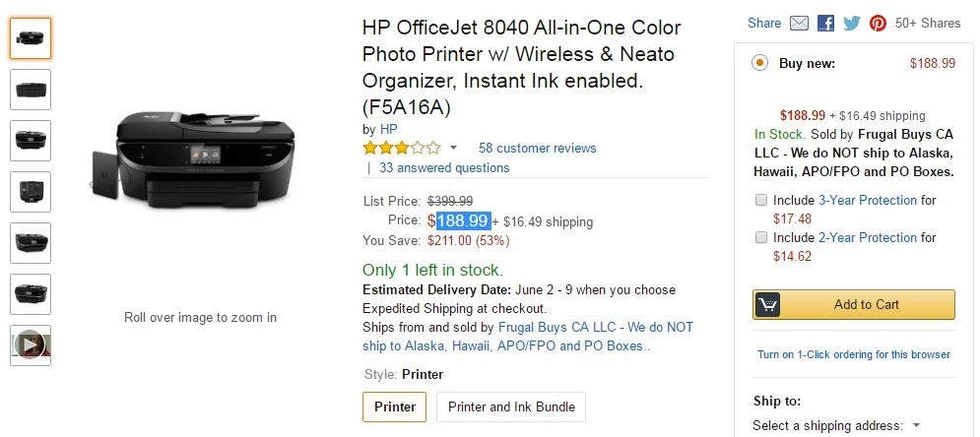View the second printer thumbnail image
The image size is (980, 437).
pos(30,90)
